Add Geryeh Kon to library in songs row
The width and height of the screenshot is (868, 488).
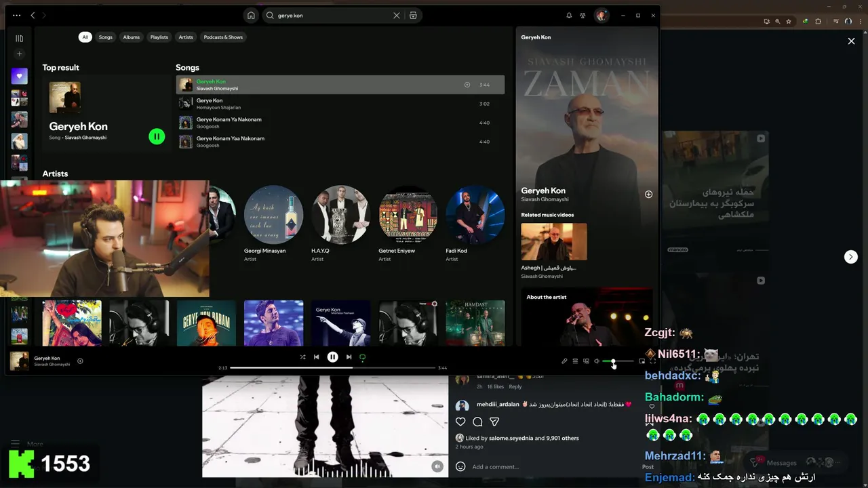[467, 85]
